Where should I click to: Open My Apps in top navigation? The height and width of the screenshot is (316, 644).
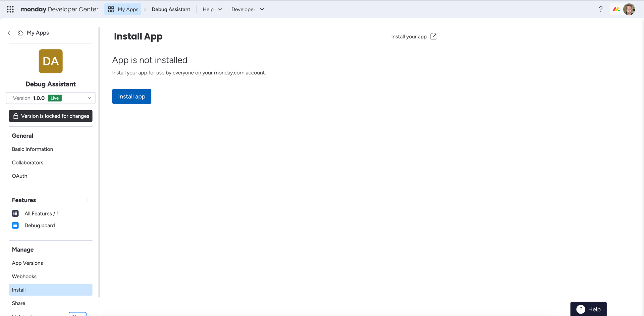coord(123,9)
